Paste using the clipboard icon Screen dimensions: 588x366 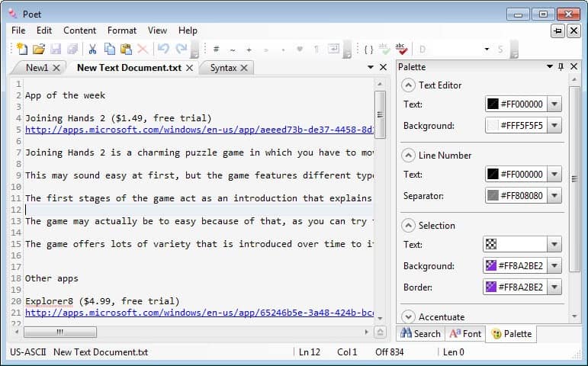126,49
